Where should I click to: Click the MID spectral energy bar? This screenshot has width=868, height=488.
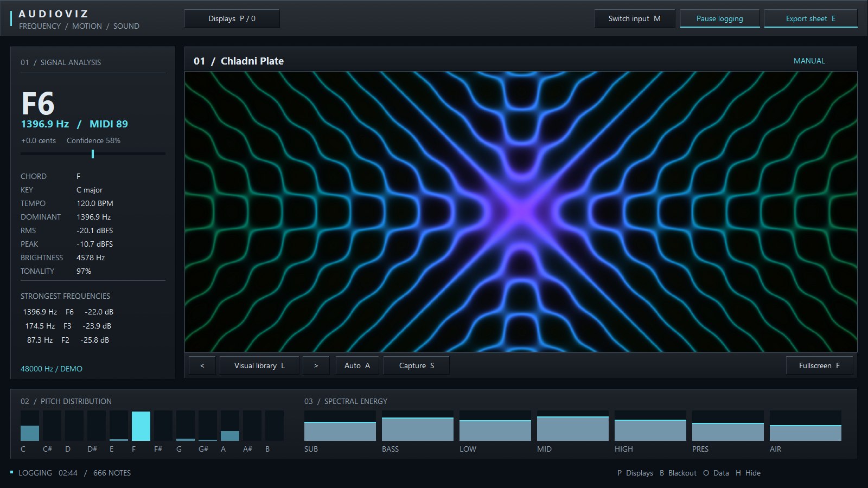[x=573, y=426]
